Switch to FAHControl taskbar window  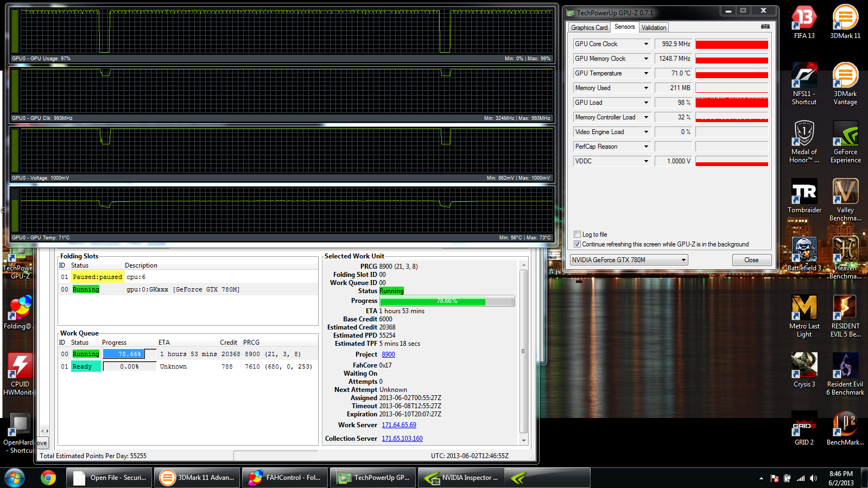coord(285,478)
